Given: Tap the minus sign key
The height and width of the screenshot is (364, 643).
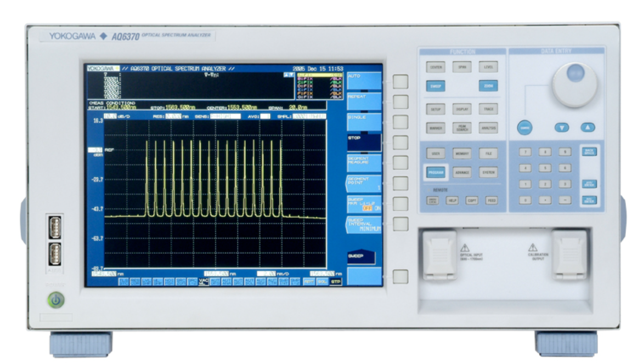Looking at the screenshot, I should click(x=565, y=200).
